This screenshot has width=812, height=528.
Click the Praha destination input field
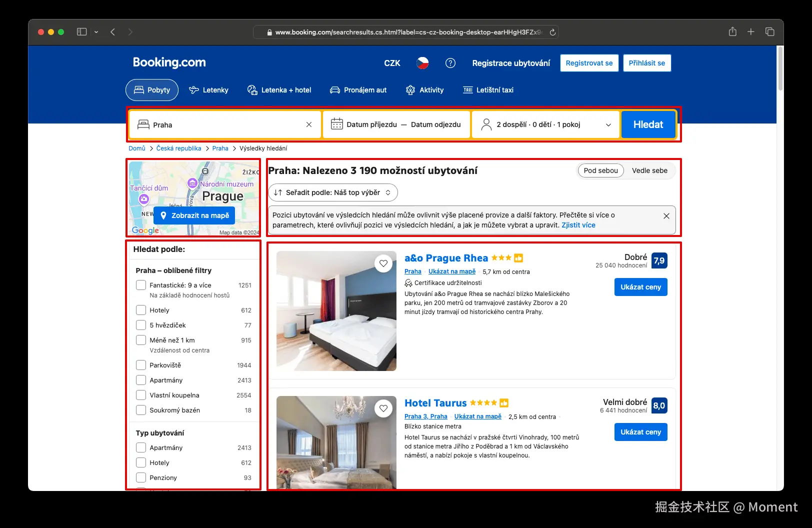coord(225,124)
